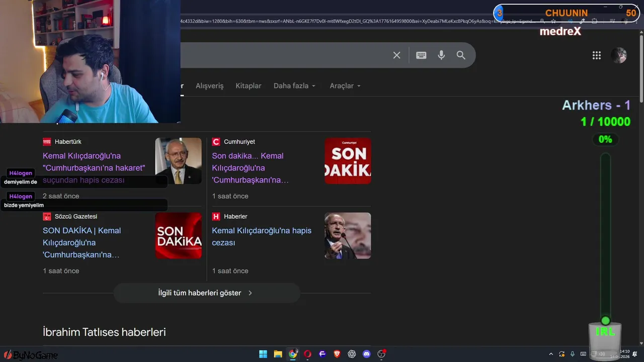Viewport: 644px width, 362px height.
Task: Click the purple F app in the taskbar
Action: click(x=323, y=354)
